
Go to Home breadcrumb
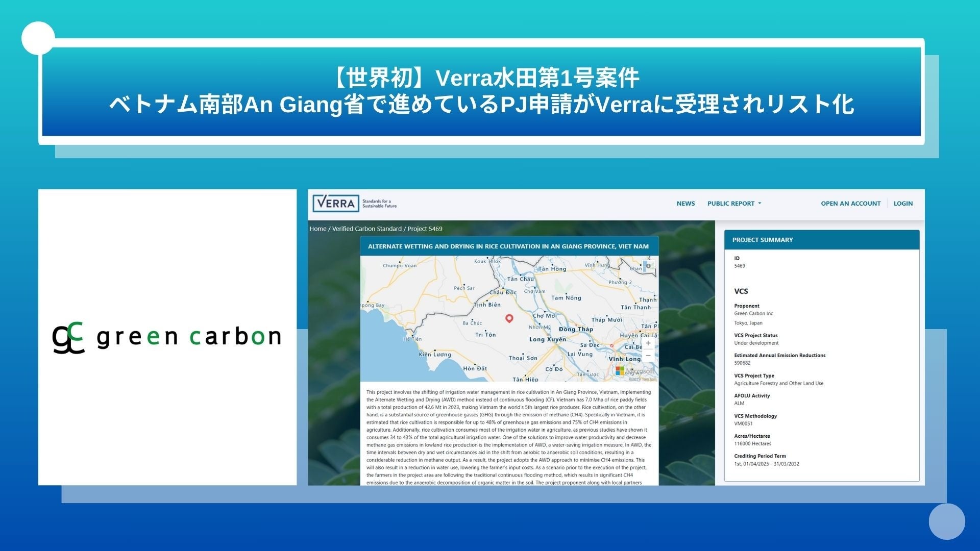317,229
